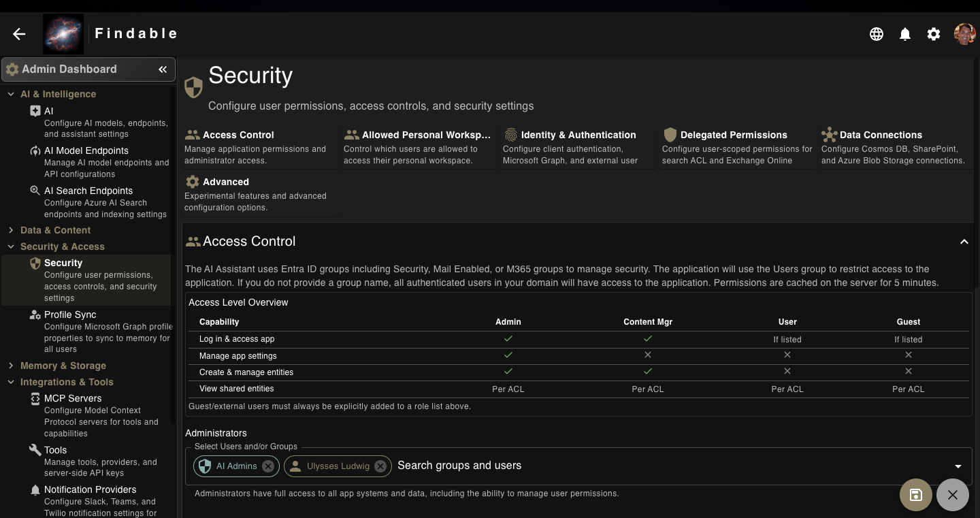The height and width of the screenshot is (518, 980).
Task: Open AI Search Endpoints in the sidebar
Action: pyautogui.click(x=87, y=202)
